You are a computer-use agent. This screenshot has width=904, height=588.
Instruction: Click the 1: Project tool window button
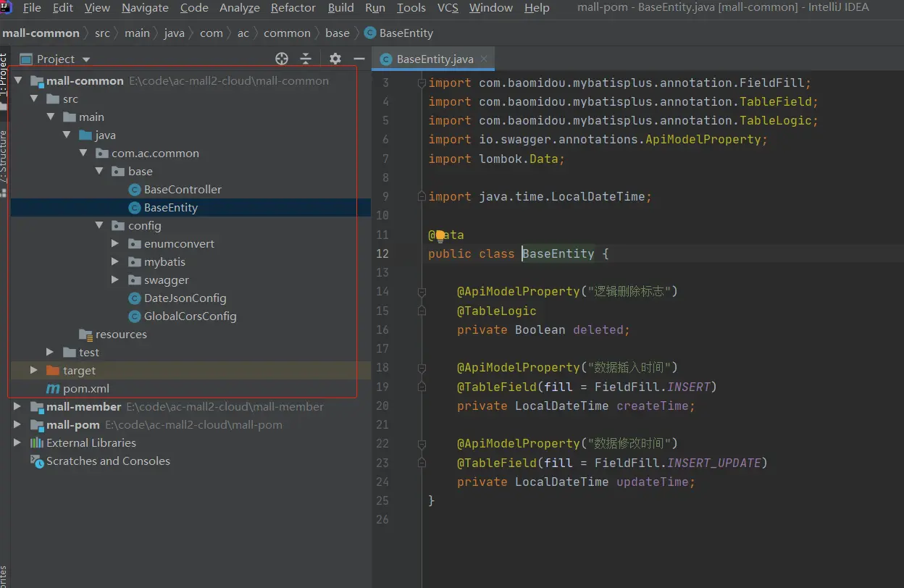tap(4, 75)
